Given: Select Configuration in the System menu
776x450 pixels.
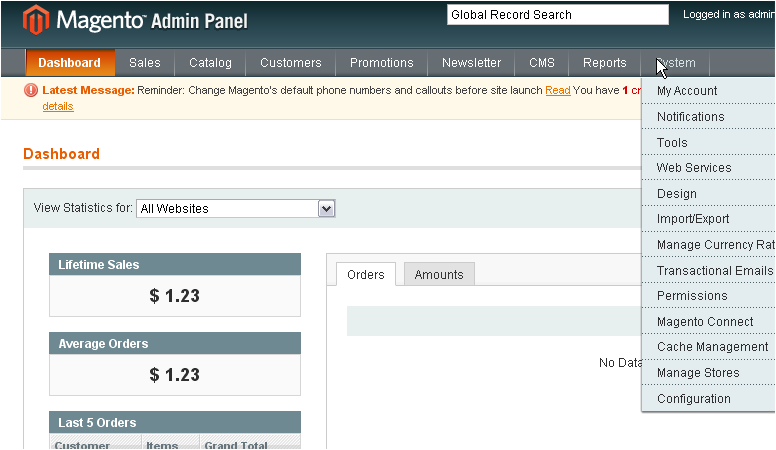Looking at the screenshot, I should click(x=694, y=399).
